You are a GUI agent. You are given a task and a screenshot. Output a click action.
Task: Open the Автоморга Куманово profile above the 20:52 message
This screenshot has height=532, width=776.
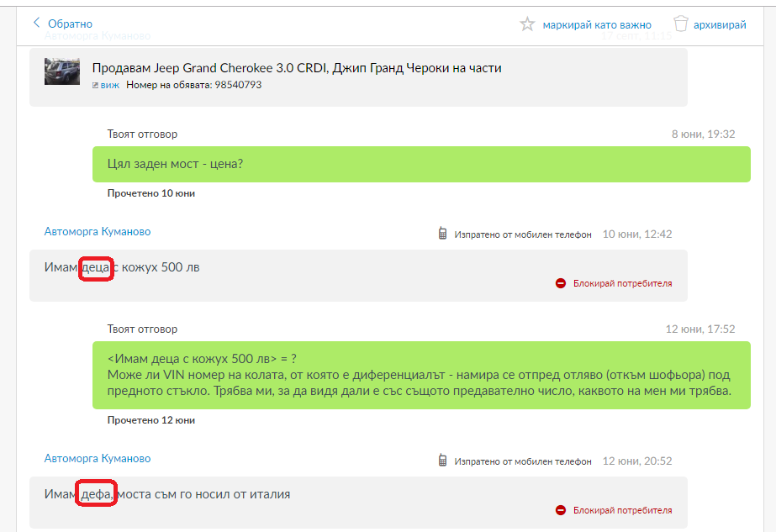(98, 458)
